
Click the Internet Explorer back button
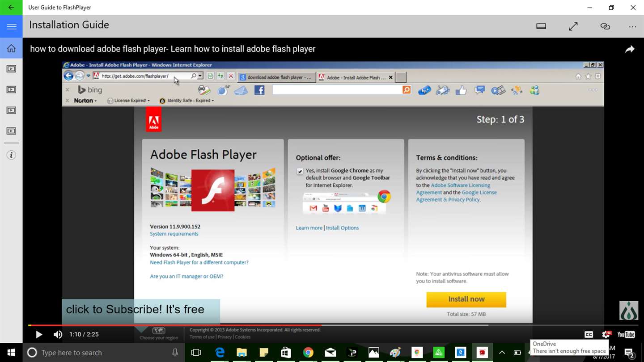point(68,76)
